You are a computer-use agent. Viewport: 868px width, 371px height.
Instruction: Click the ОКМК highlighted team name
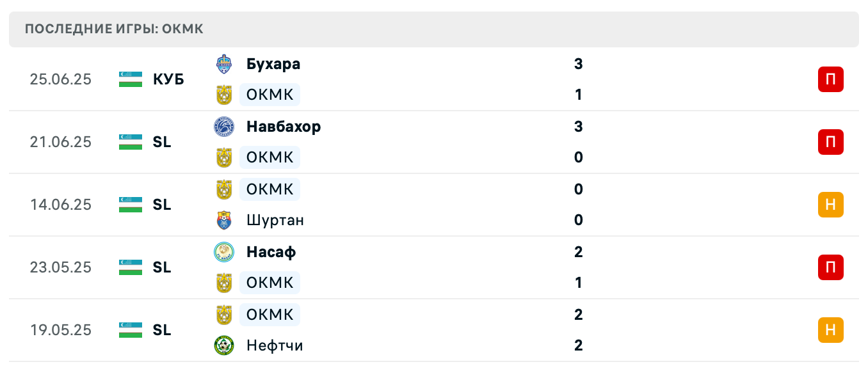pos(269,94)
